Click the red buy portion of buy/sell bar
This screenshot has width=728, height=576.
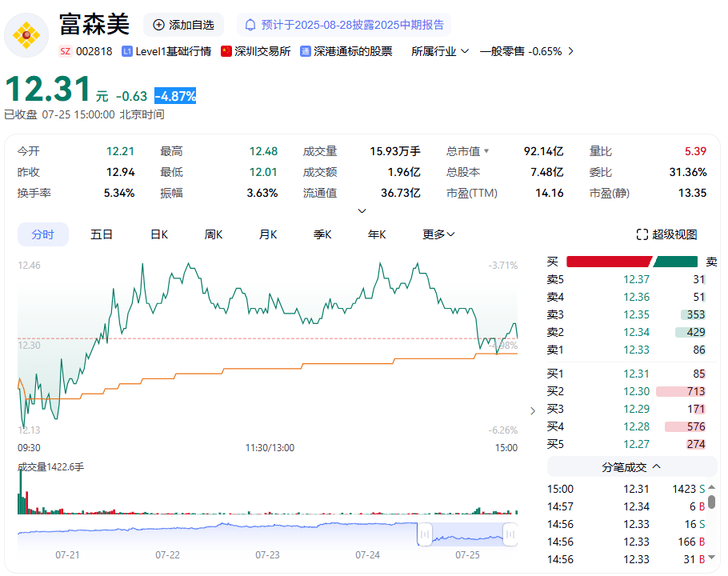[609, 262]
